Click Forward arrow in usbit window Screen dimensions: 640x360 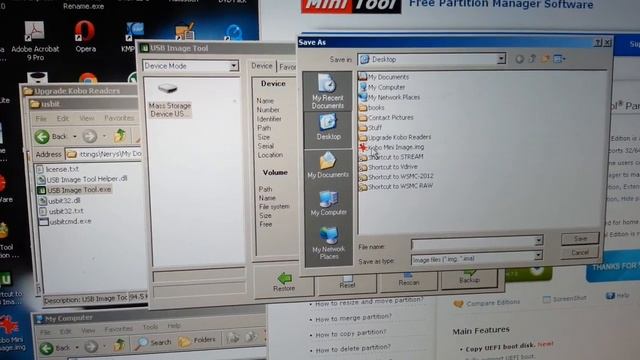pyautogui.click(x=90, y=136)
